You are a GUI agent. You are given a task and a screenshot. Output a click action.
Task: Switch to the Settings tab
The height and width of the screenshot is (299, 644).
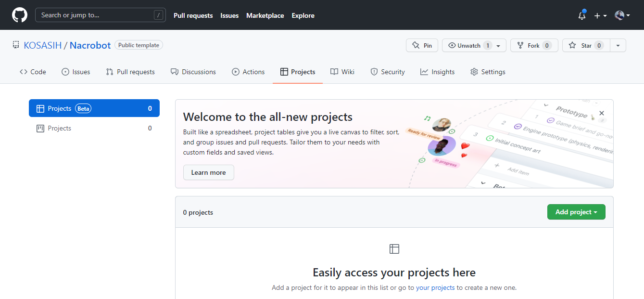click(x=488, y=72)
